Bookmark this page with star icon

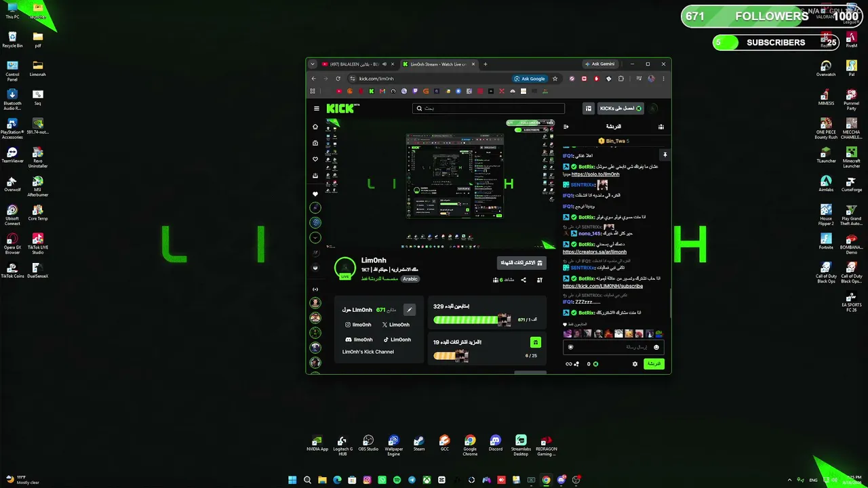click(555, 79)
